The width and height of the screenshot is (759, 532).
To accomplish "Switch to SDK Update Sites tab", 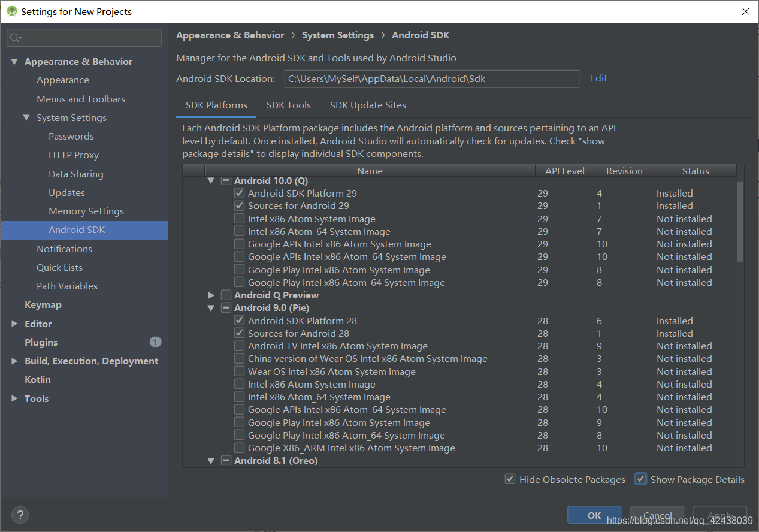I will [368, 105].
